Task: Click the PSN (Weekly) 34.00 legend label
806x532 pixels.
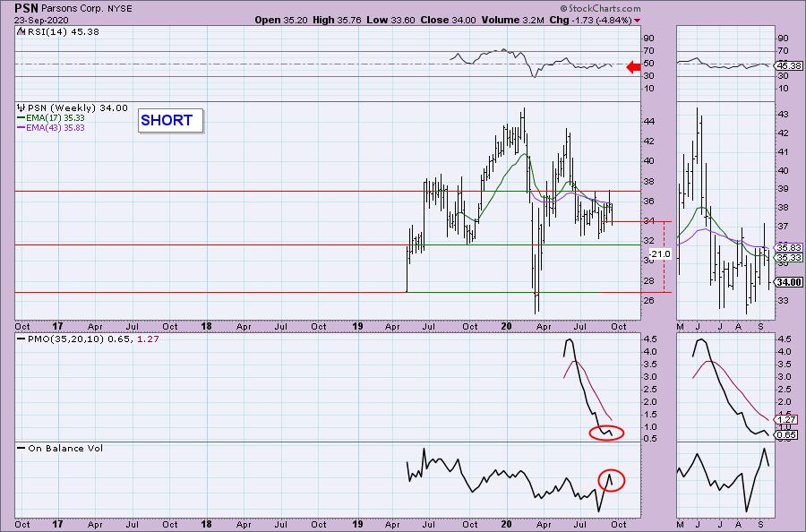Action: [77, 108]
